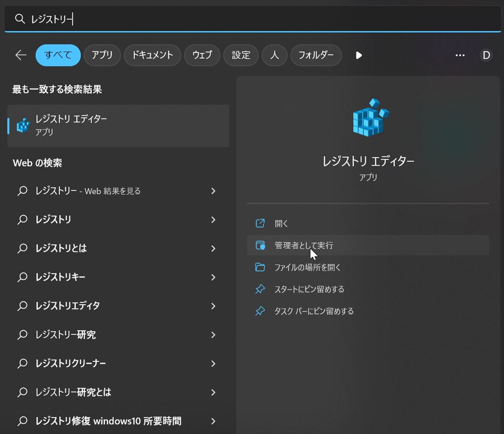504x434 pixels.
Task: Click 開く to open the app
Action: [x=368, y=224]
